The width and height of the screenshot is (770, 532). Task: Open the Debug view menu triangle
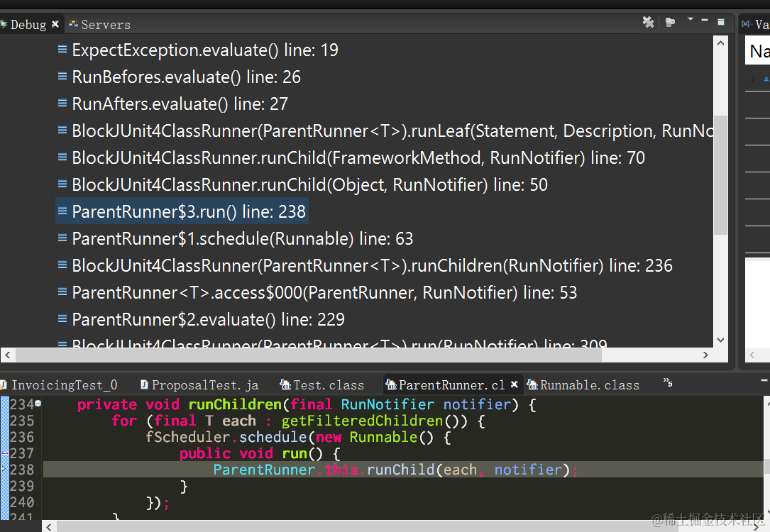pyautogui.click(x=691, y=20)
